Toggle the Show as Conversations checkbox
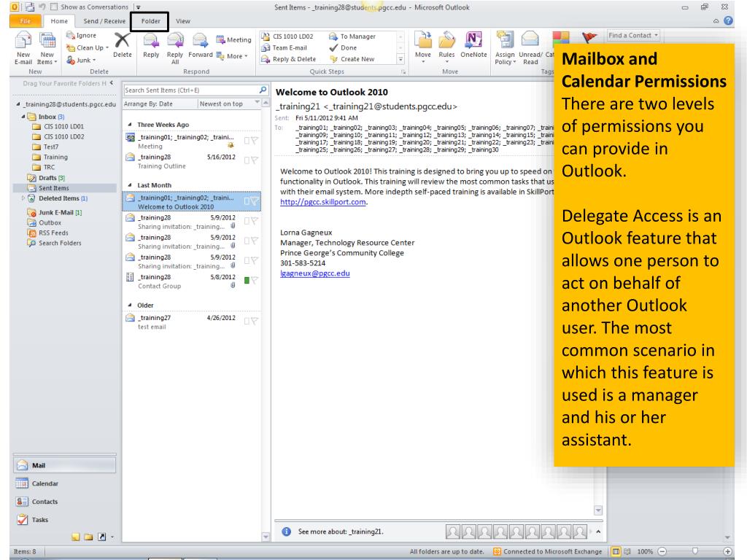The image size is (747, 560). (54, 7)
